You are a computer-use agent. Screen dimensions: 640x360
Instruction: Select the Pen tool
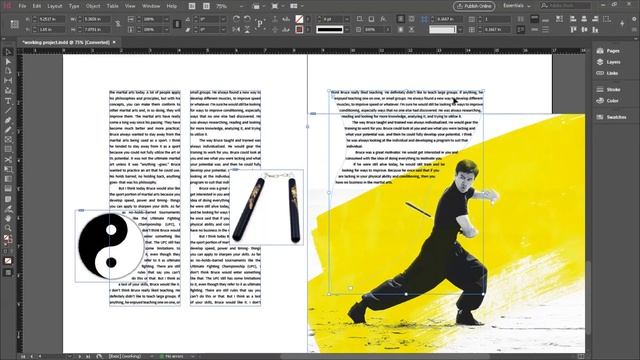[8, 120]
